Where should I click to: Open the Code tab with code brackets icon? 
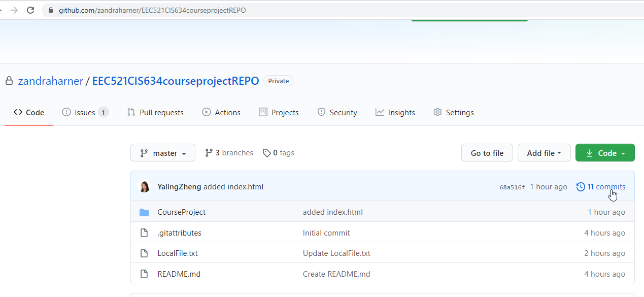click(x=17, y=112)
